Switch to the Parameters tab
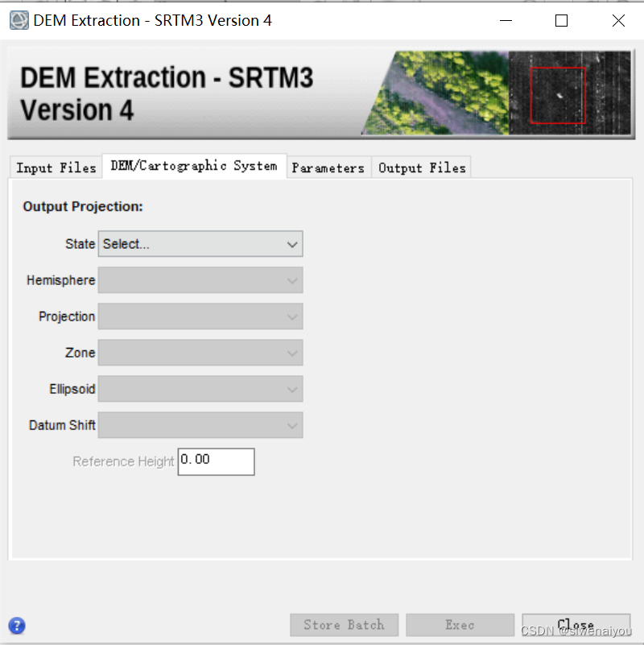 pos(328,167)
